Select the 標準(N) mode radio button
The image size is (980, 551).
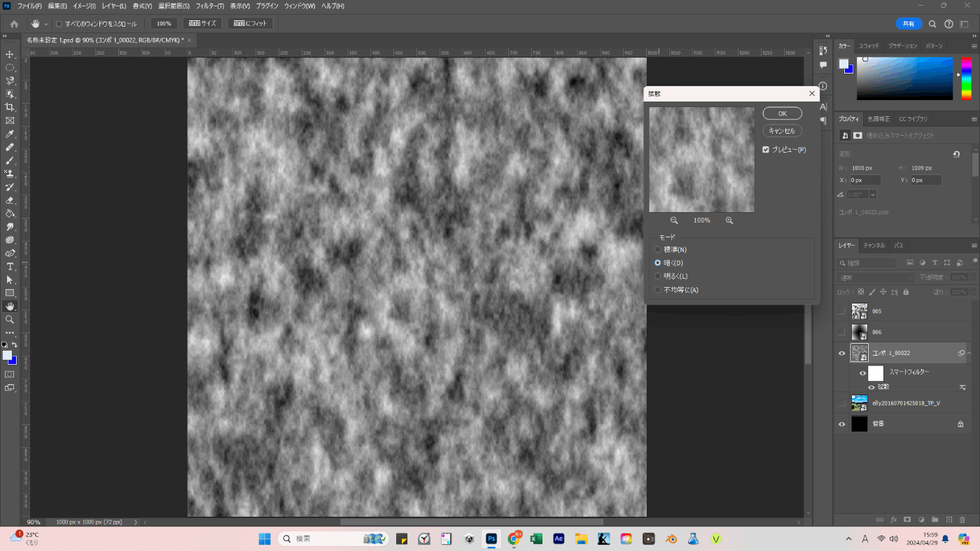tap(657, 249)
